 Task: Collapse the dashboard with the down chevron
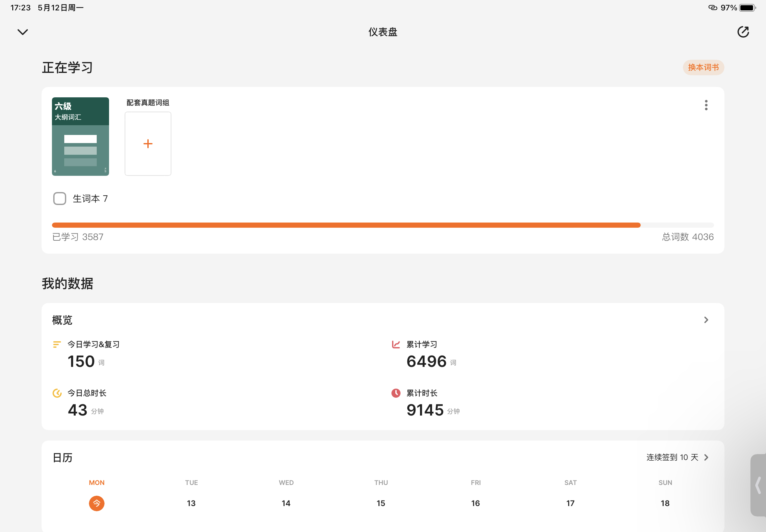coord(23,32)
